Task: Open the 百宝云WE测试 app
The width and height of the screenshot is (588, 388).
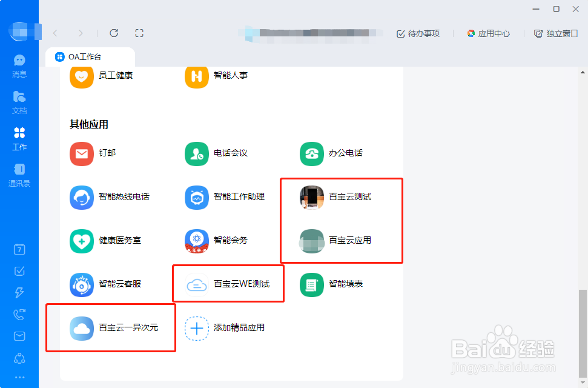Action: 226,283
